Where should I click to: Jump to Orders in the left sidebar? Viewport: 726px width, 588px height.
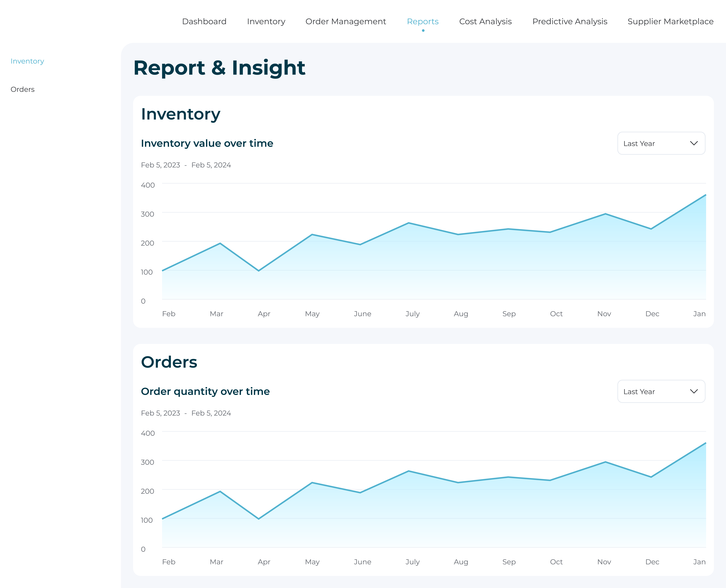tap(22, 89)
